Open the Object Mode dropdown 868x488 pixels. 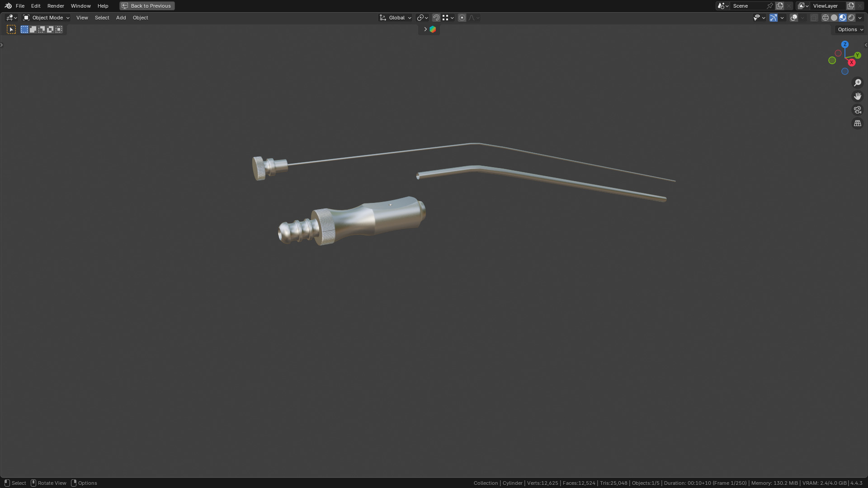[46, 18]
